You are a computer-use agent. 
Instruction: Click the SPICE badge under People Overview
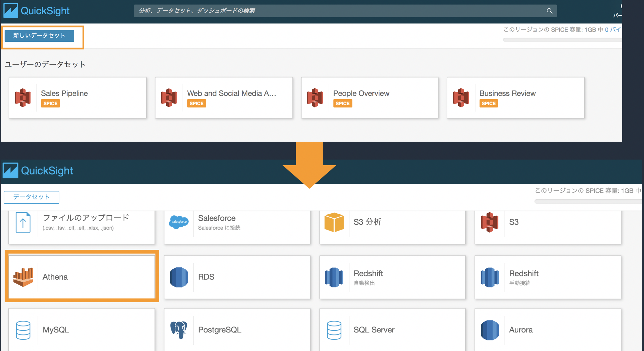pyautogui.click(x=343, y=104)
